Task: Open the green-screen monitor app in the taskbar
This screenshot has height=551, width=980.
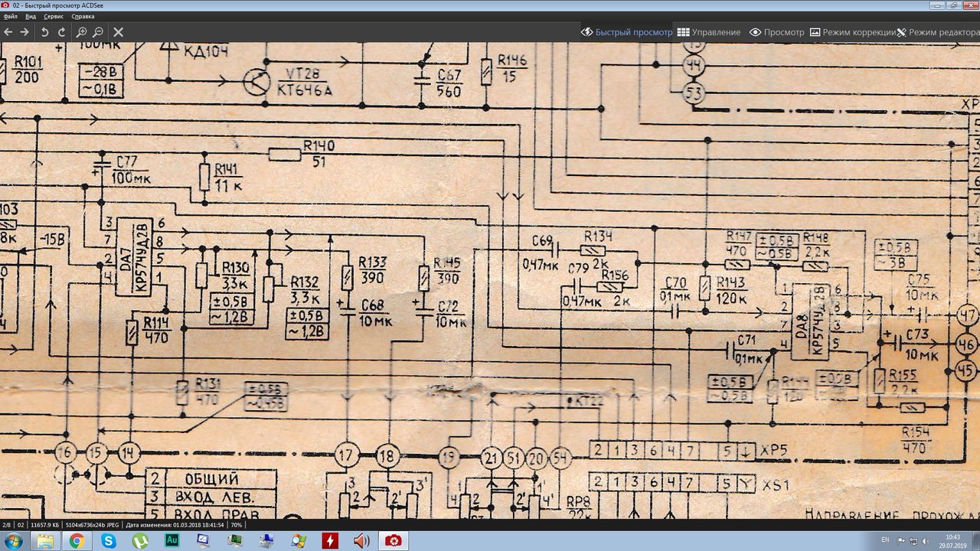Action: (235, 540)
